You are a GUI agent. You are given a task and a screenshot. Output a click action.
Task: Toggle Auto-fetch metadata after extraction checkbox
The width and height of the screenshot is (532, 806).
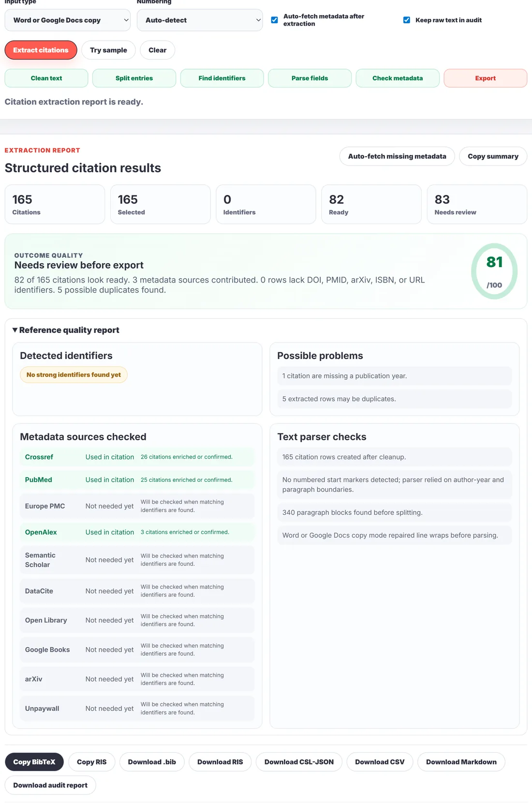click(x=274, y=20)
